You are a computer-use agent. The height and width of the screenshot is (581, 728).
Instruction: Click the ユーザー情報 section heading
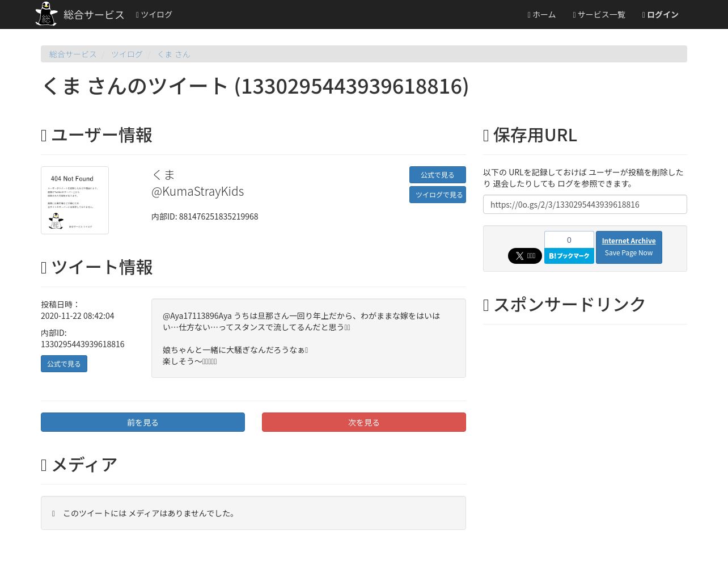(x=96, y=135)
